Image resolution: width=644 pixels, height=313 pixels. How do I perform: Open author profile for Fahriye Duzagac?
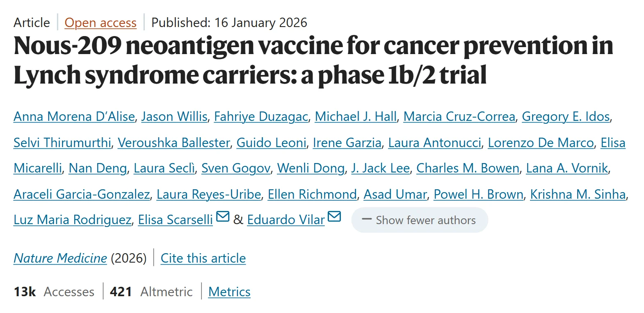coord(261,116)
